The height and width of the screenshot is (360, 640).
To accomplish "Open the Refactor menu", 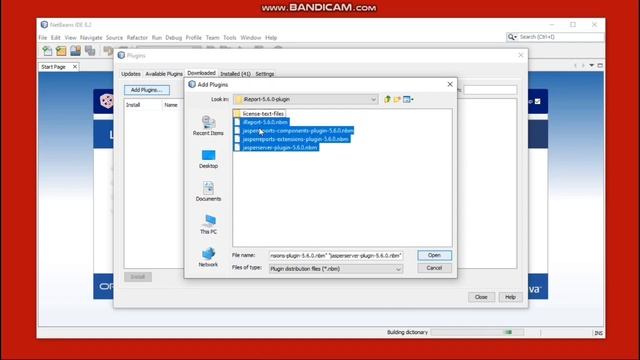I will click(137, 38).
